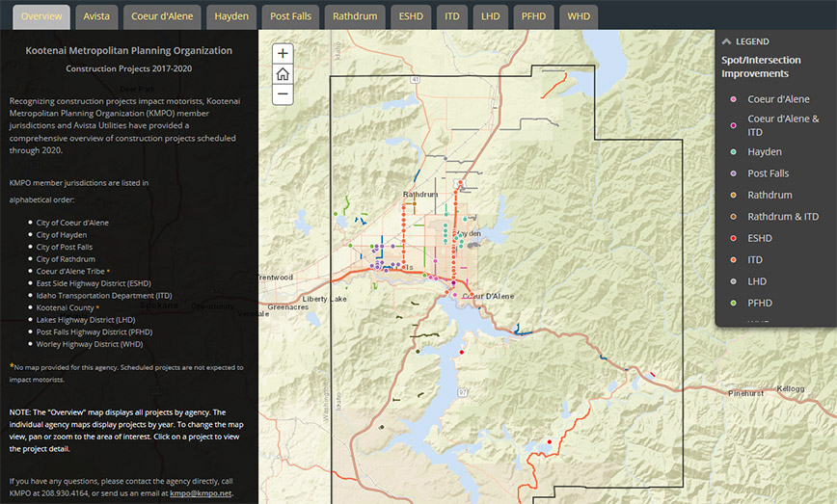Click the Liberty Lake map label
837x504 pixels.
(325, 299)
